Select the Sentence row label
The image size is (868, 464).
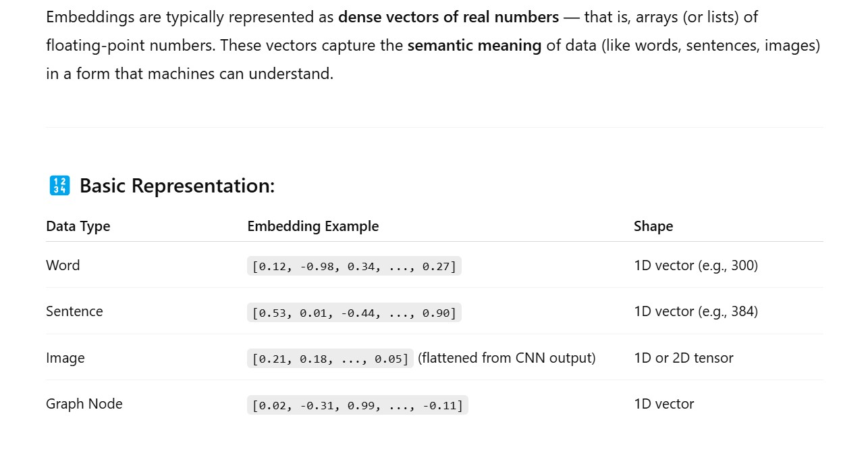[x=74, y=311]
